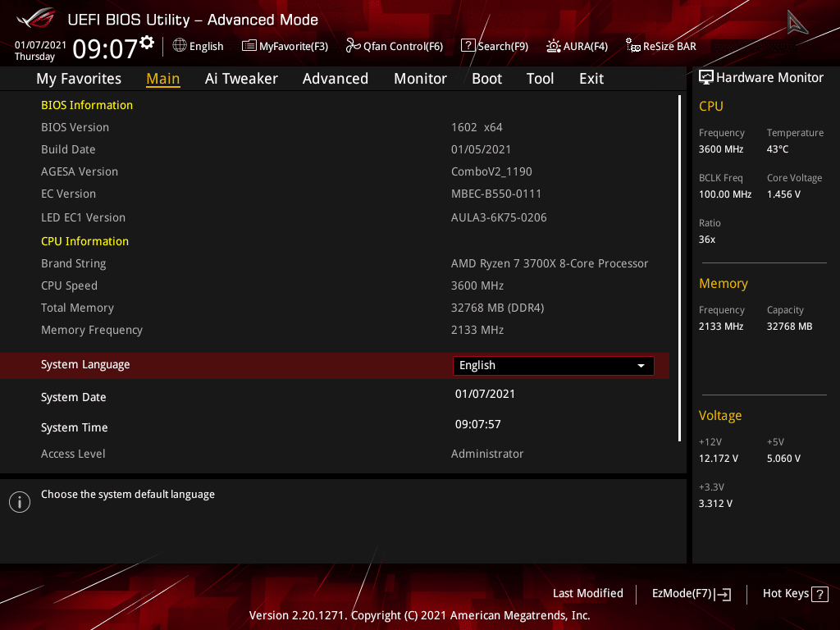The image size is (840, 630).
Task: Click BIOS Version value 1602 x64
Action: pyautogui.click(x=477, y=127)
